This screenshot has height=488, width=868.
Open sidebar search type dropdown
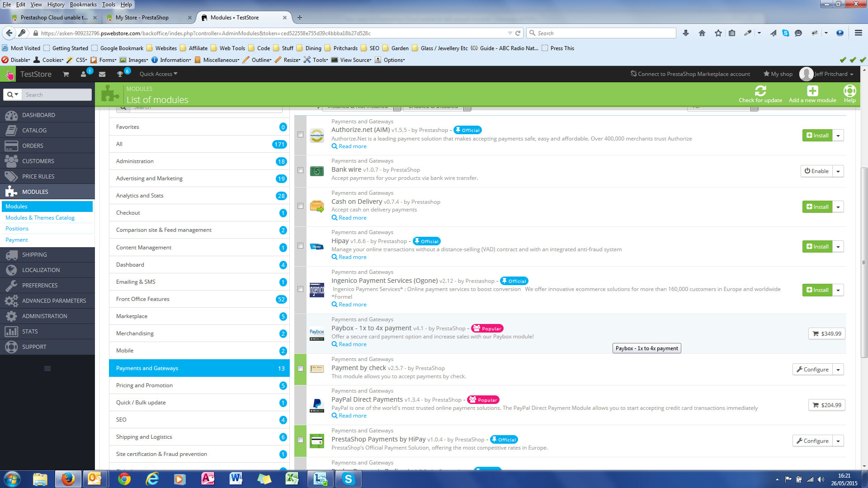pos(13,94)
